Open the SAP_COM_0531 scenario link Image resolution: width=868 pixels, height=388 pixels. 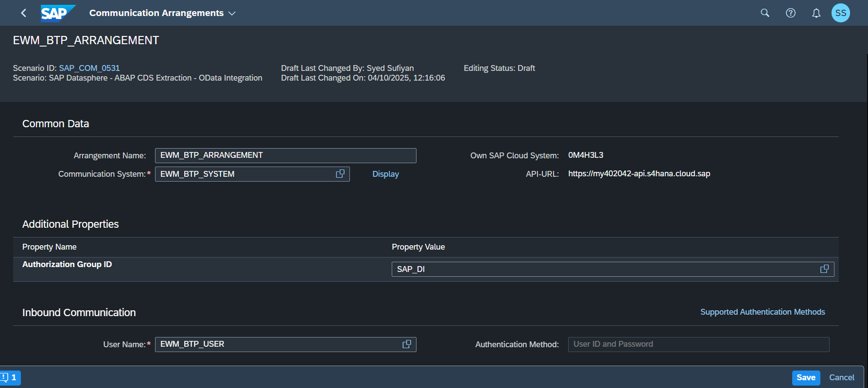[89, 68]
